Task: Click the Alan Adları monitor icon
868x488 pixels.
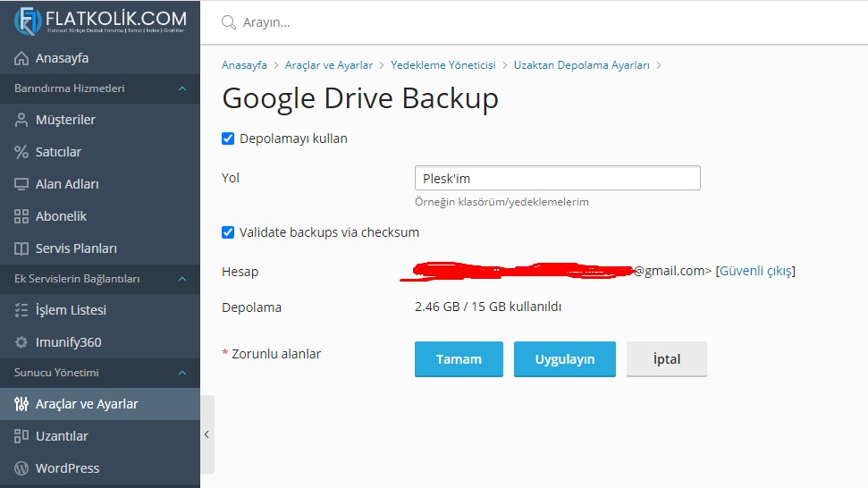Action: pos(21,184)
